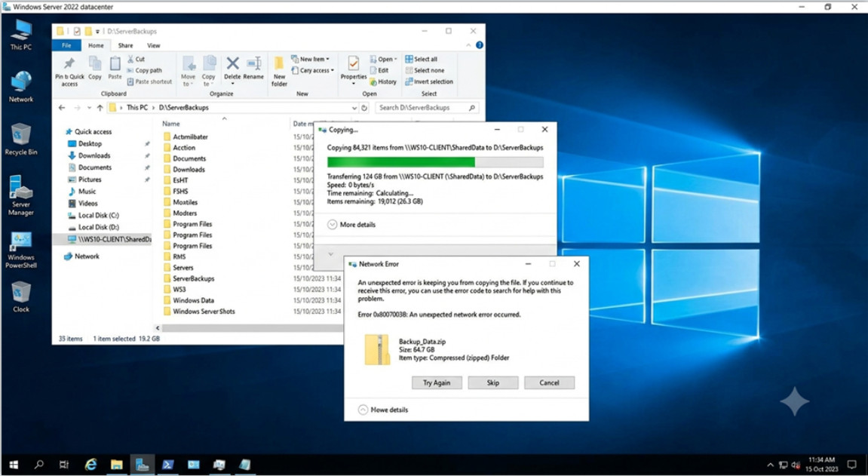Click Edit in the Open group
Viewport: 868px width, 476px height.
[379, 70]
